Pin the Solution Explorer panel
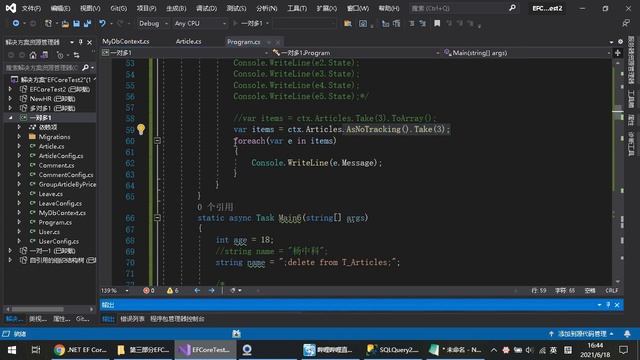640x360 pixels. (81, 42)
